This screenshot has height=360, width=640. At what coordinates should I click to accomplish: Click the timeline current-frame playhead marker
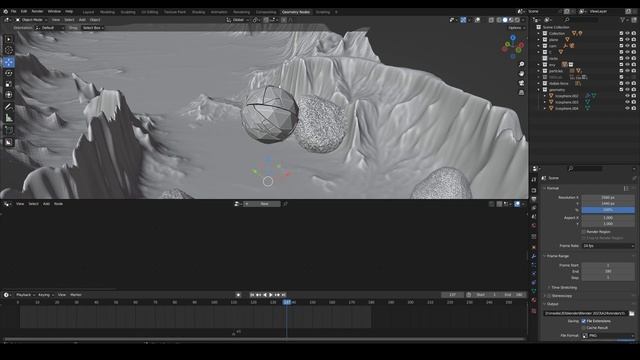[x=287, y=302]
